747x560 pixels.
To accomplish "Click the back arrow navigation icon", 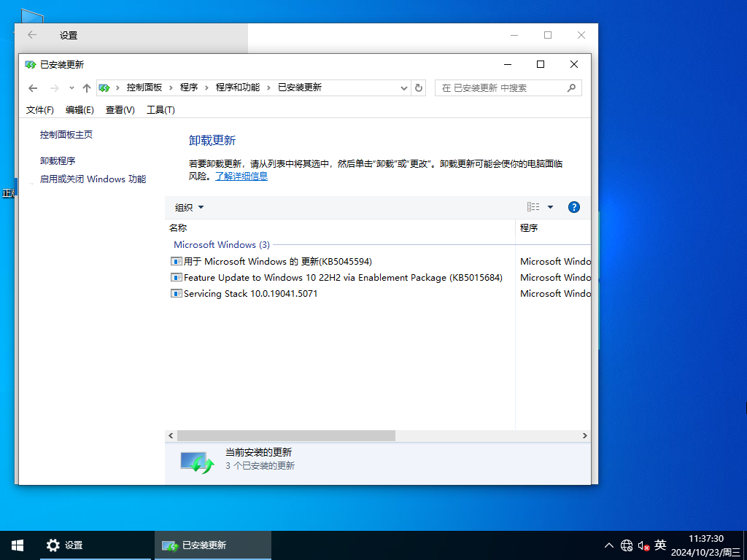I will tap(32, 87).
